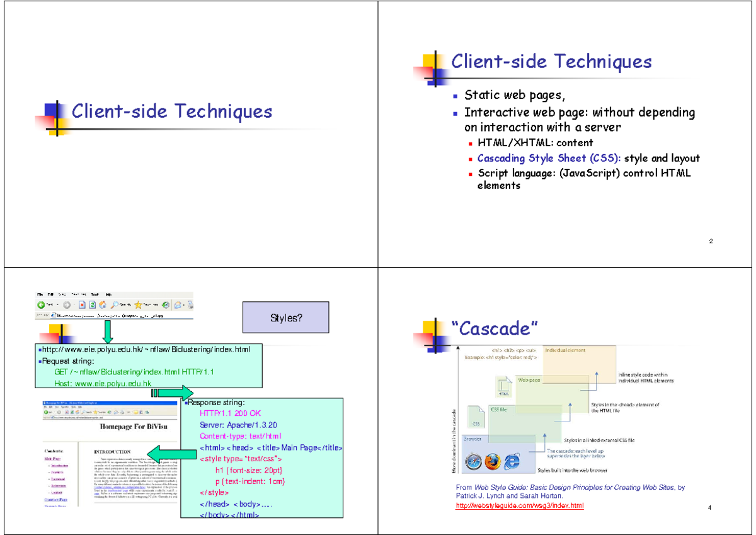Click the 'Content-type: text/html' line
756x535 pixels.
[x=240, y=436]
